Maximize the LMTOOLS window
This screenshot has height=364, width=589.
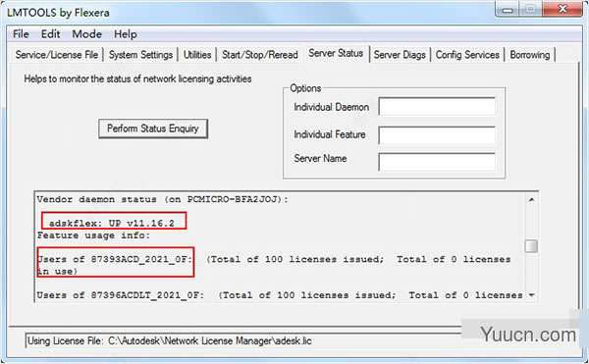click(x=530, y=10)
